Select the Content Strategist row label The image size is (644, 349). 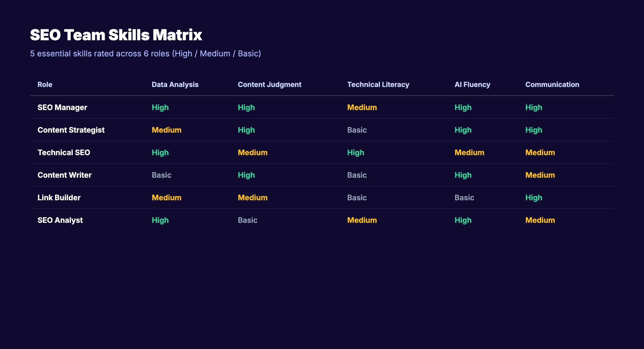(x=71, y=130)
